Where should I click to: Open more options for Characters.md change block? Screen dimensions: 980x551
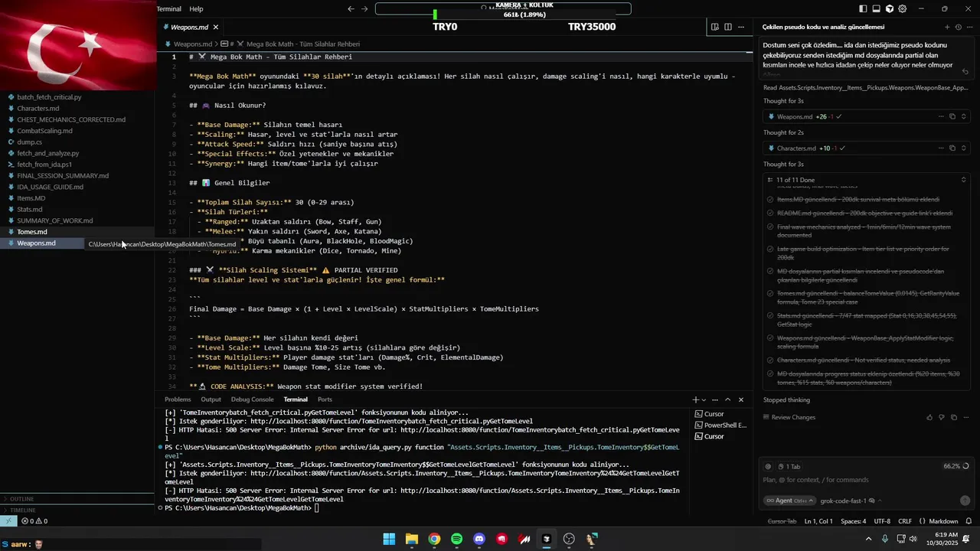click(941, 148)
